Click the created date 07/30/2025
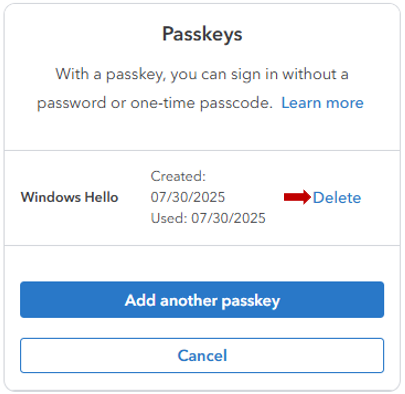Image resolution: width=405 pixels, height=394 pixels. [x=188, y=197]
